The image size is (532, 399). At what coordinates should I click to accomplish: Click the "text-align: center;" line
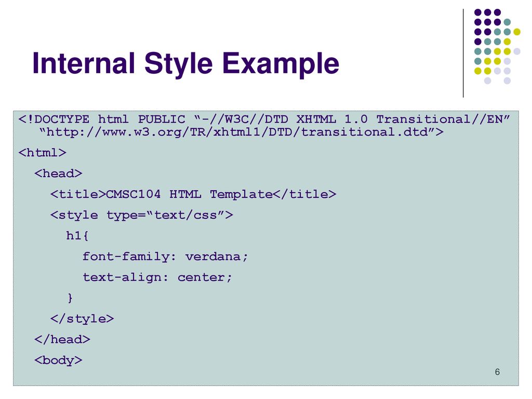[157, 277]
